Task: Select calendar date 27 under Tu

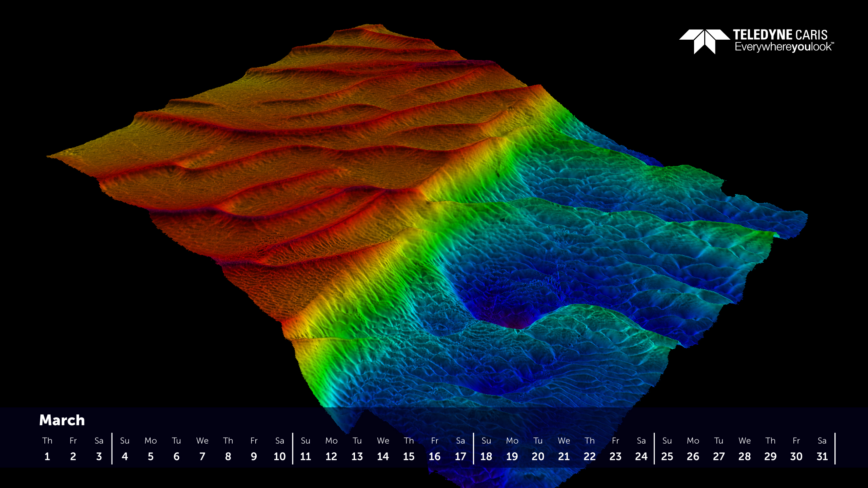Action: [x=719, y=456]
